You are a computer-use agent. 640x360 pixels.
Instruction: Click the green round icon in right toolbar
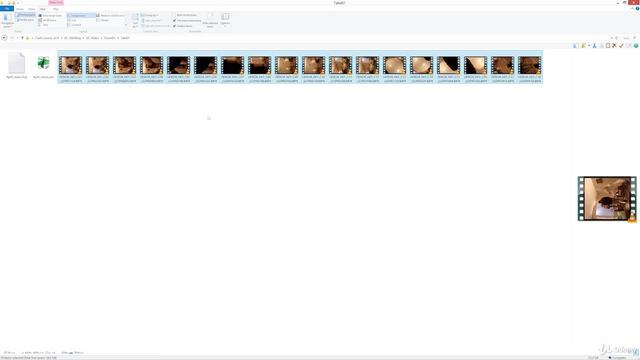click(x=636, y=46)
